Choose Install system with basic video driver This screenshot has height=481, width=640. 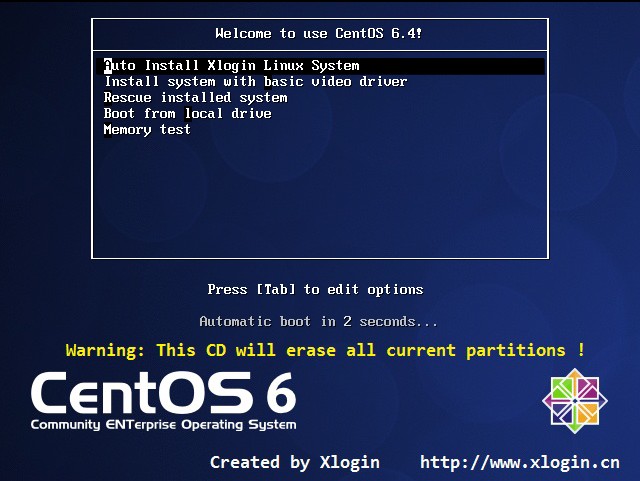click(x=256, y=82)
